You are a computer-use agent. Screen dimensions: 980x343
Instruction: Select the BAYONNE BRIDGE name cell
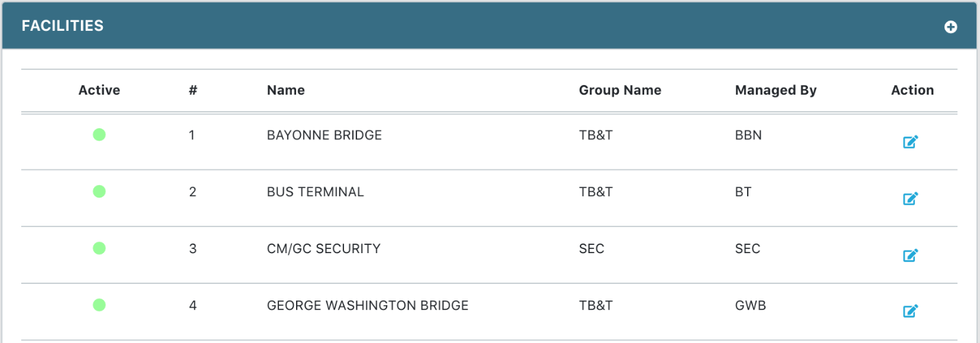click(324, 135)
